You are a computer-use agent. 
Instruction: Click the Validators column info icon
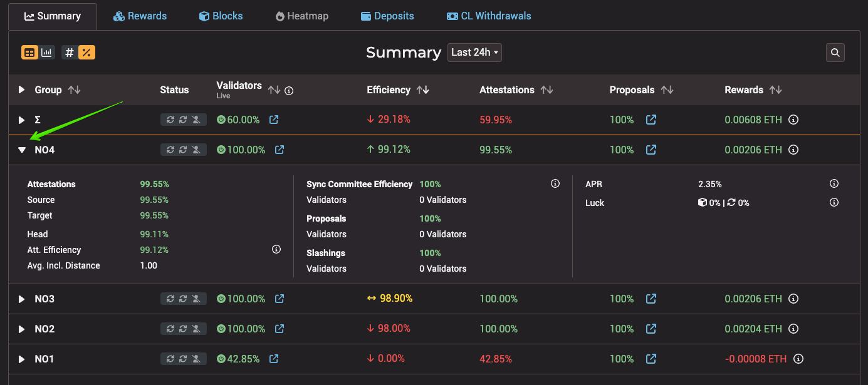289,91
